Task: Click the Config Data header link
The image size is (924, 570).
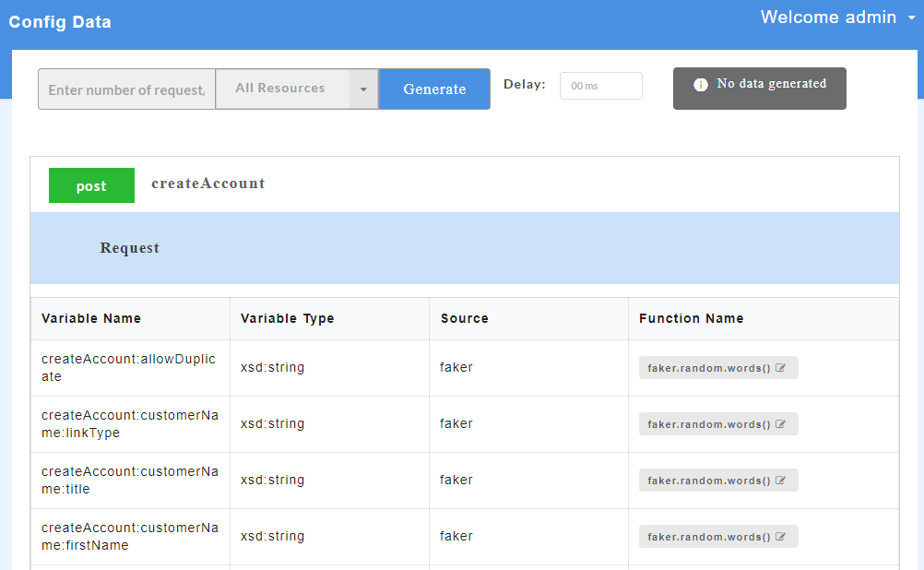Action: (59, 21)
